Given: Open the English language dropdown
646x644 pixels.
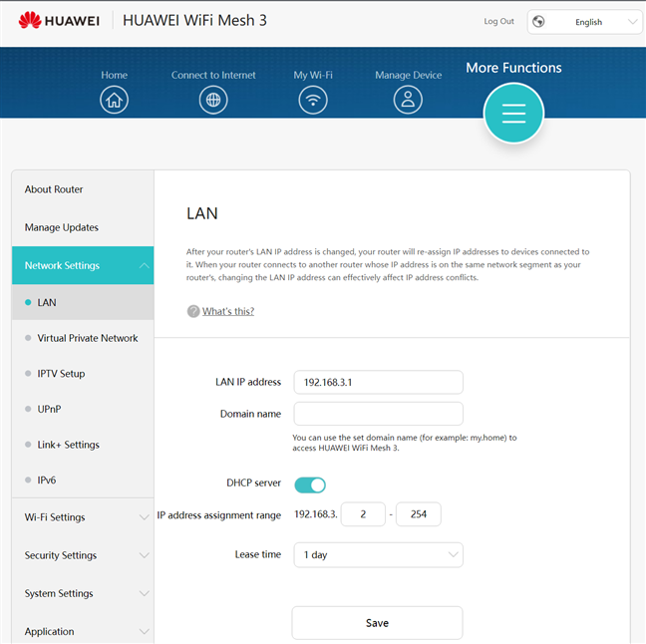Looking at the screenshot, I should pos(584,22).
